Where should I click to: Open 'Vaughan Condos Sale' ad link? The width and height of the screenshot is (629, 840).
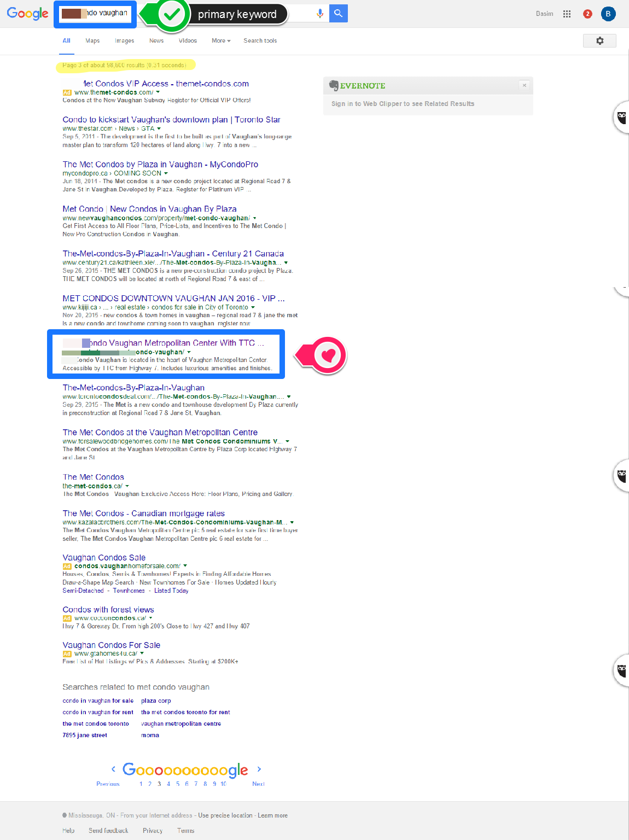tap(104, 557)
